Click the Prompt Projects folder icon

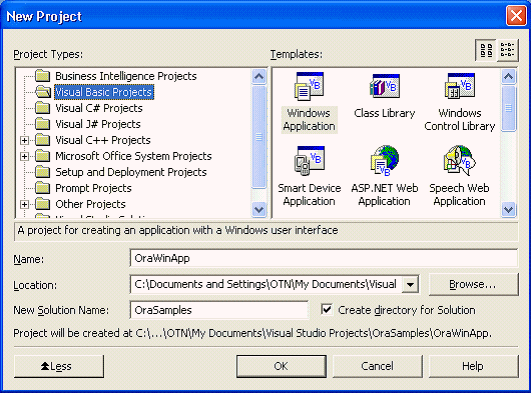click(x=43, y=188)
